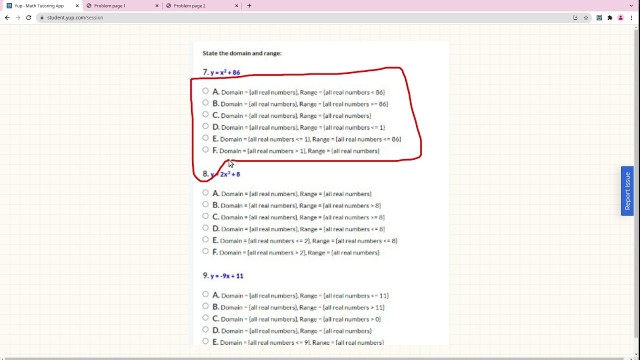Select option D for question 9
The height and width of the screenshot is (360, 640).
[205, 330]
